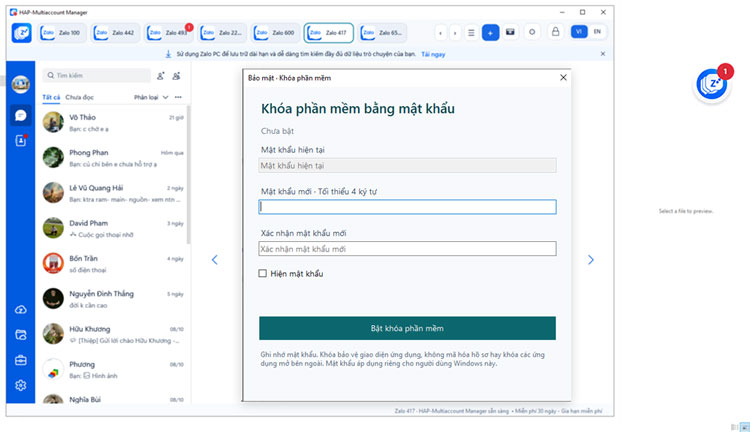Click the Mật khẩu mới input field
Viewport: 750px width, 432px height.
408,207
